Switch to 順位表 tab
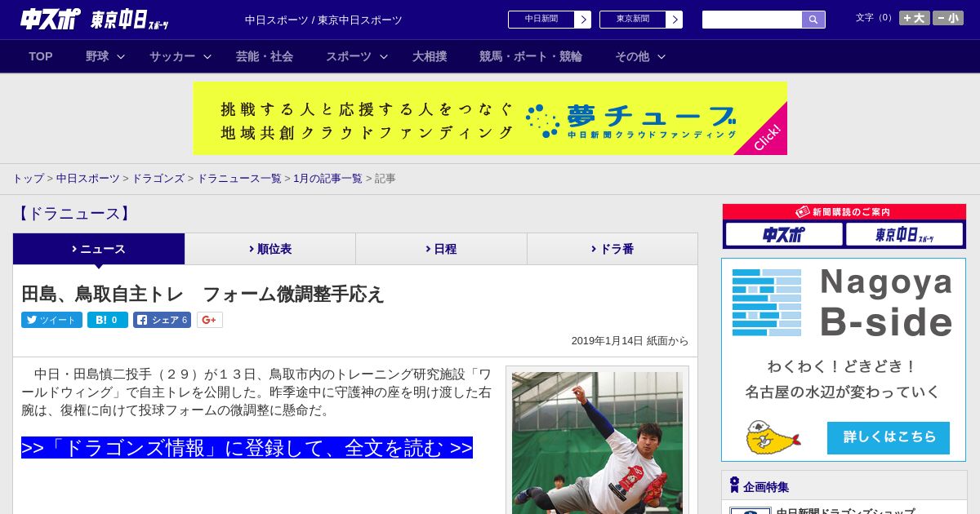 [270, 249]
